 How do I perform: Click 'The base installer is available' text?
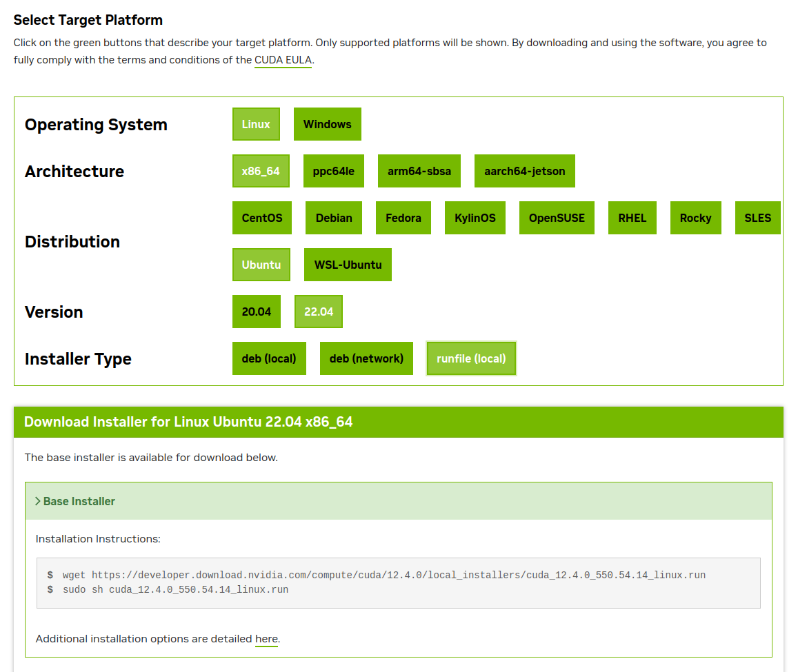151,458
